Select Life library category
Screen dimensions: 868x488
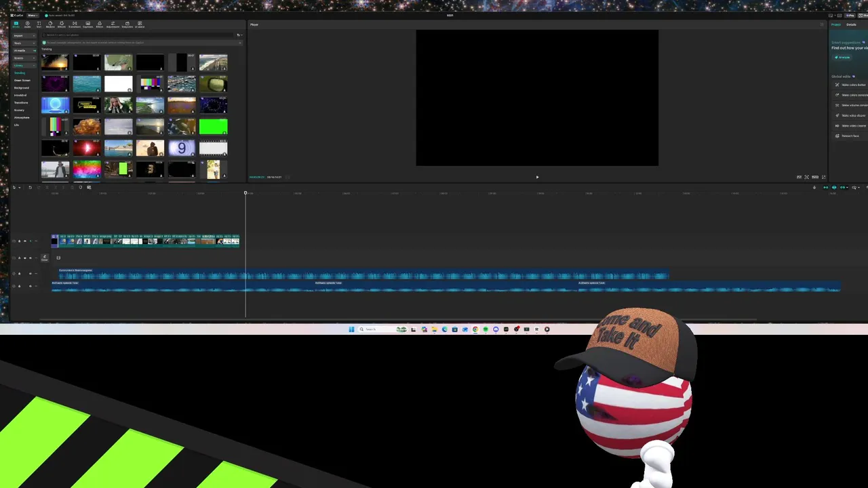17,125
